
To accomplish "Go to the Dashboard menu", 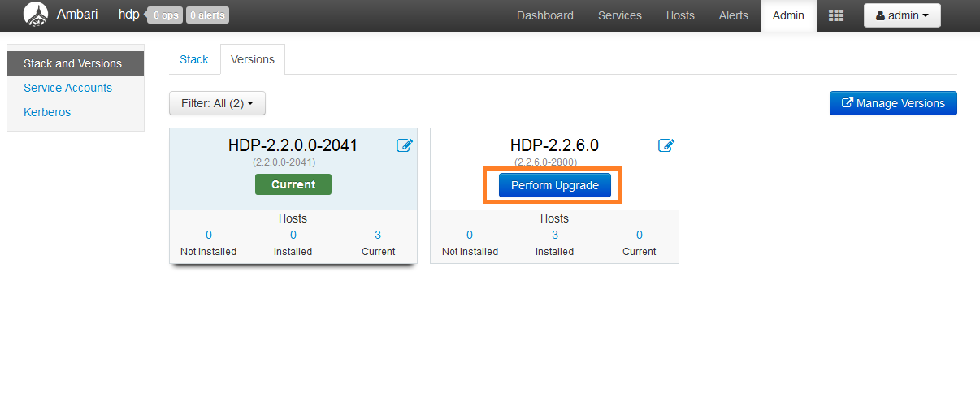I will (545, 15).
